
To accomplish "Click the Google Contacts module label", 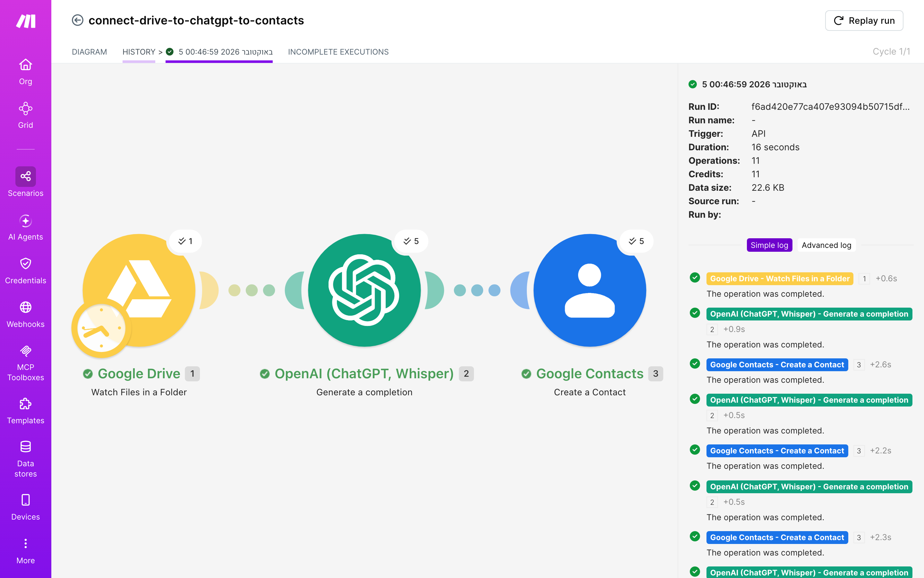I will point(589,373).
